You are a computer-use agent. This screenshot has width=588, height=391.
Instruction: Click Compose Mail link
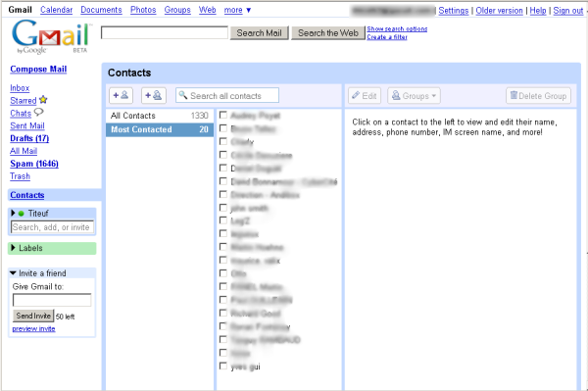[x=38, y=69]
